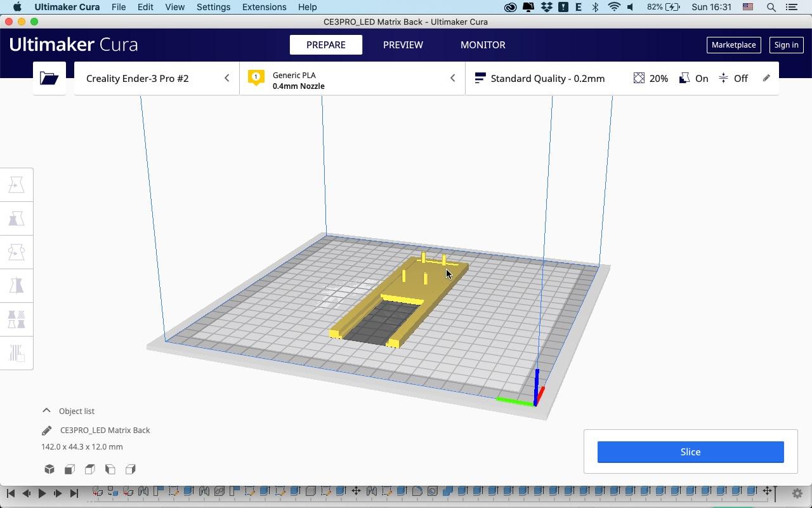Switch to the PREPARE stage tab
Viewport: 812px width, 508px height.
coord(326,45)
